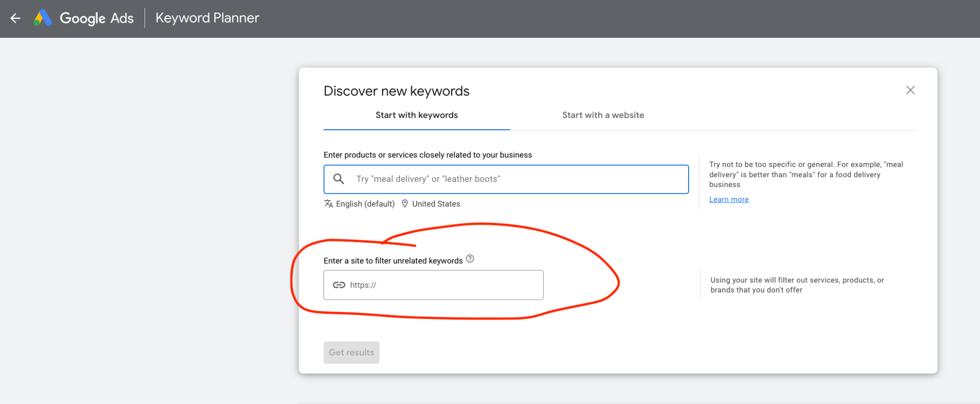Open Google Ads logo home
Viewport: 980px width, 404px height.
[x=84, y=18]
